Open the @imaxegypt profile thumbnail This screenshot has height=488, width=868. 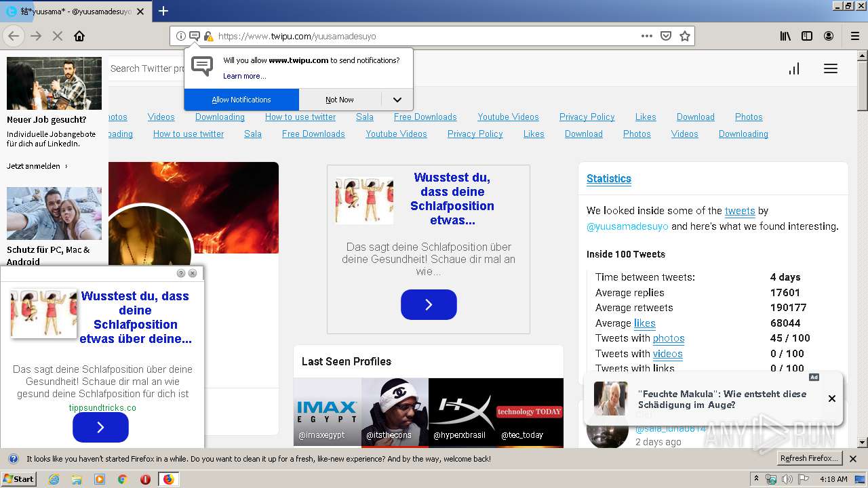tap(328, 412)
